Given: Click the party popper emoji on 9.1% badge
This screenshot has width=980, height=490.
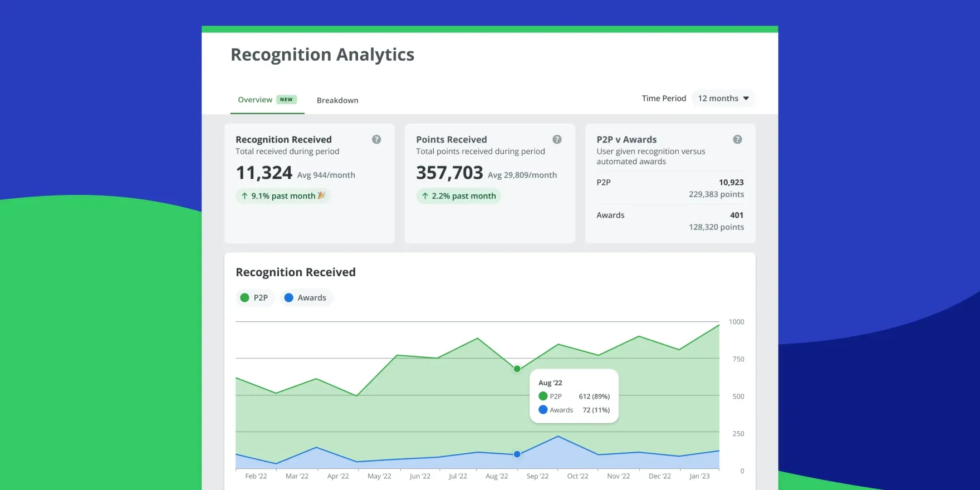Looking at the screenshot, I should (321, 195).
